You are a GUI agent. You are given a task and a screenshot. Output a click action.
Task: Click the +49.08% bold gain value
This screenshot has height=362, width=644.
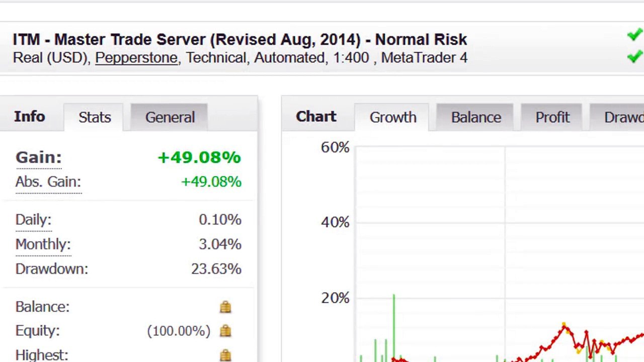pyautogui.click(x=199, y=157)
